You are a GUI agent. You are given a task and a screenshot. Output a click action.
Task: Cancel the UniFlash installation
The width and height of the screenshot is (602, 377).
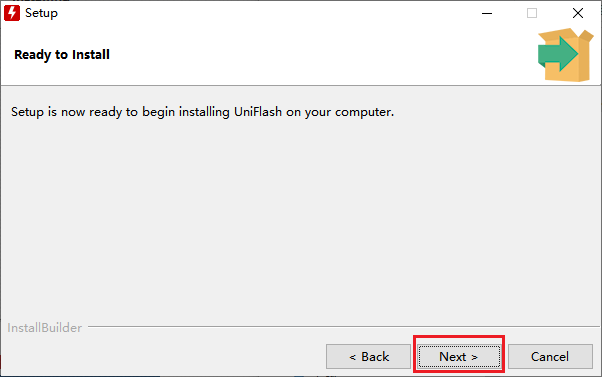click(x=550, y=357)
